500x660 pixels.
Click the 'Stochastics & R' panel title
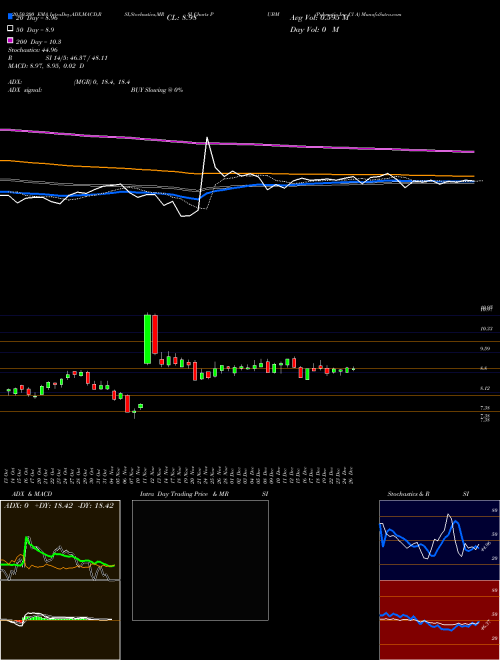pos(409,494)
